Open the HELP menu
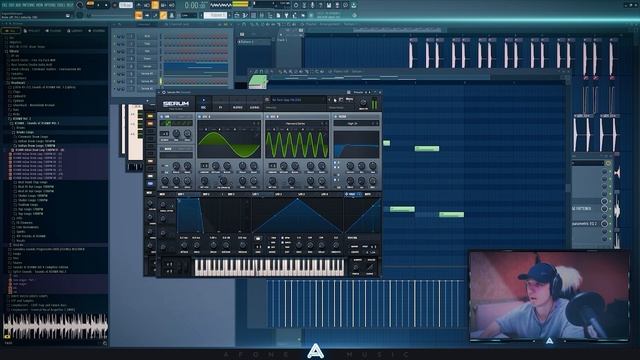The height and width of the screenshot is (360, 640). pyautogui.click(x=70, y=5)
